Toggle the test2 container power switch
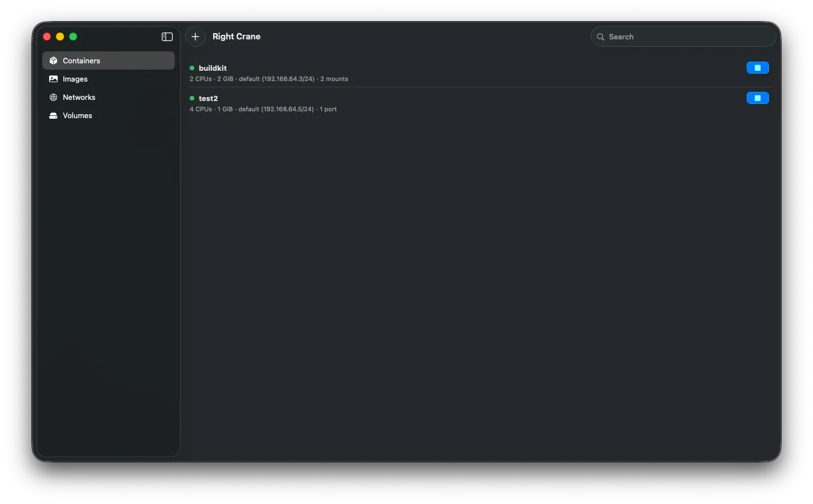Screen dimensions: 813x504 (x=758, y=98)
